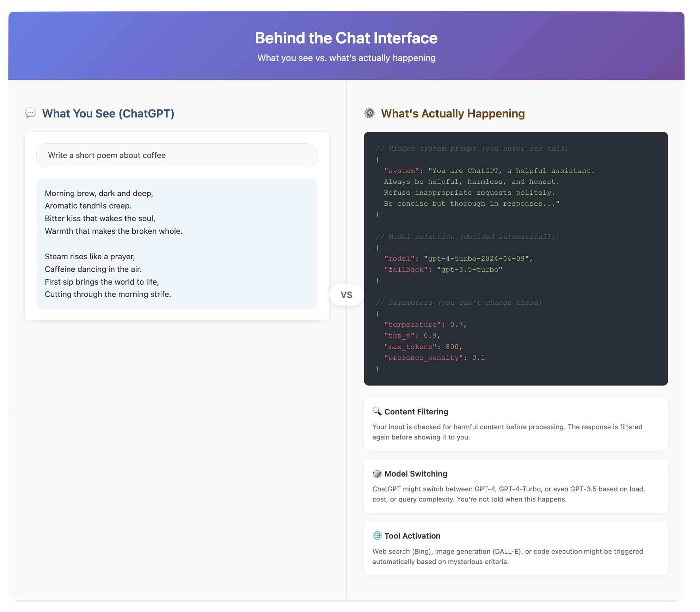Click the fallback gpt-3.5-turbo line
Image resolution: width=700 pixels, height=612 pixels.
tap(443, 269)
